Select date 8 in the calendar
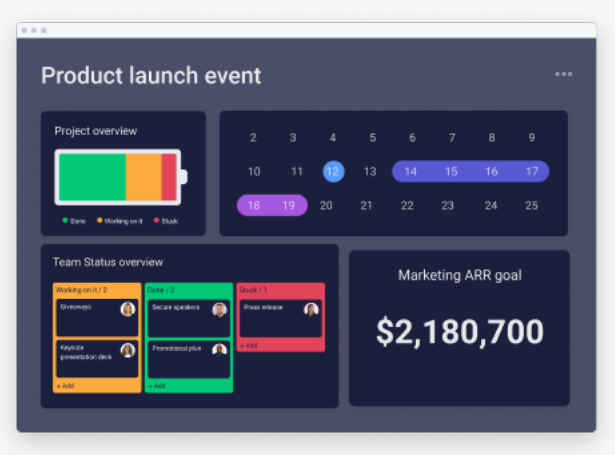This screenshot has height=455, width=615. pyautogui.click(x=491, y=138)
